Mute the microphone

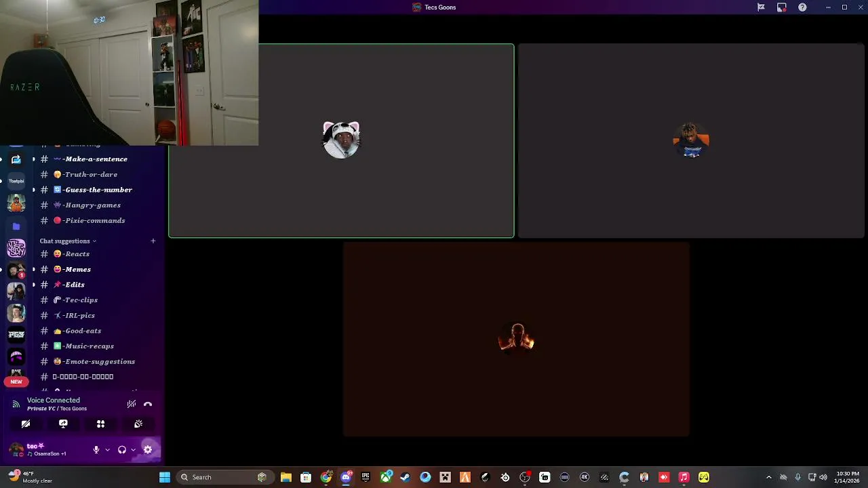pyautogui.click(x=96, y=449)
